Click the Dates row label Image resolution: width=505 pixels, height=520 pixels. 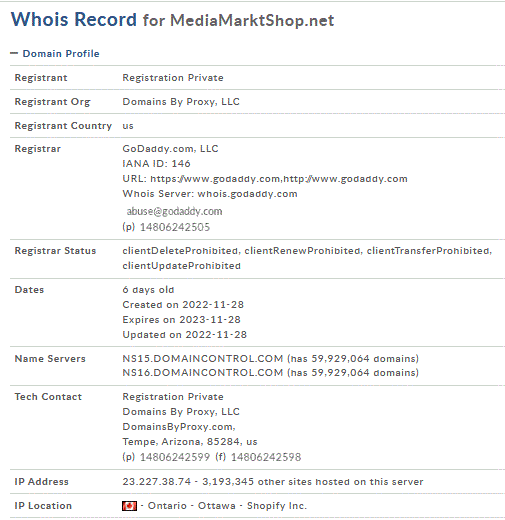point(29,290)
